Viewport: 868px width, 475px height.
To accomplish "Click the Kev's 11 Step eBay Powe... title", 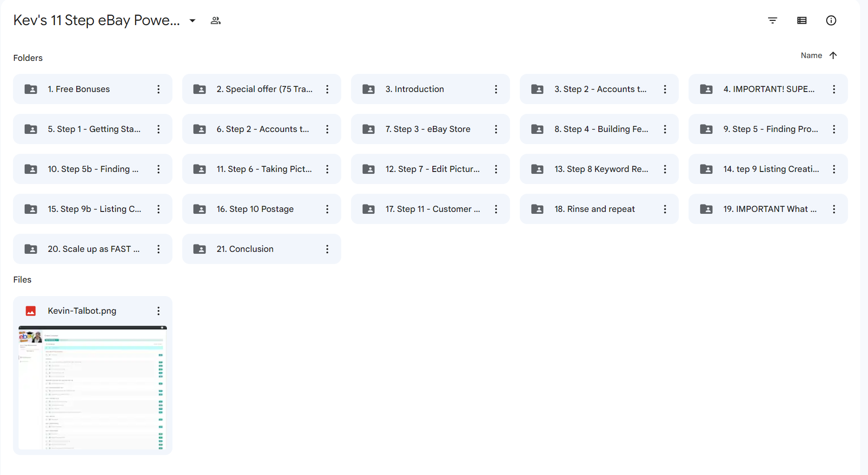I will click(96, 20).
